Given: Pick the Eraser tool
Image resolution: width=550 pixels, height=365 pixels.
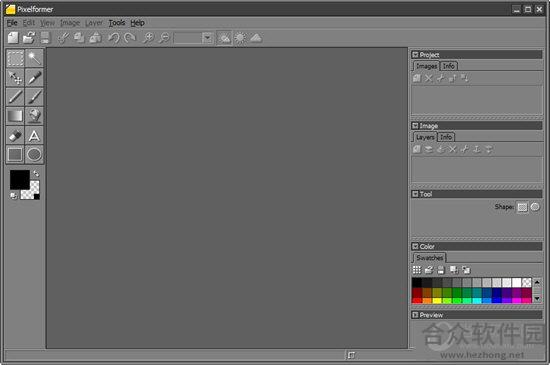Looking at the screenshot, I should tap(15, 136).
